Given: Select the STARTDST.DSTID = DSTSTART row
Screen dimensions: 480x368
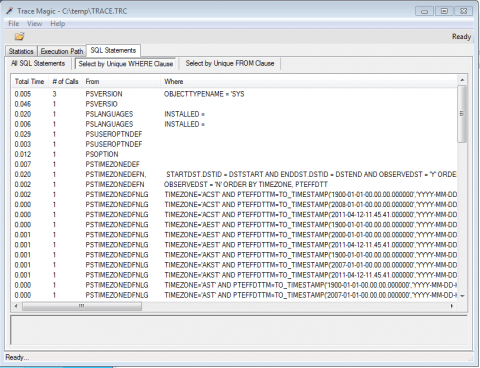Looking at the screenshot, I should (x=235, y=174).
